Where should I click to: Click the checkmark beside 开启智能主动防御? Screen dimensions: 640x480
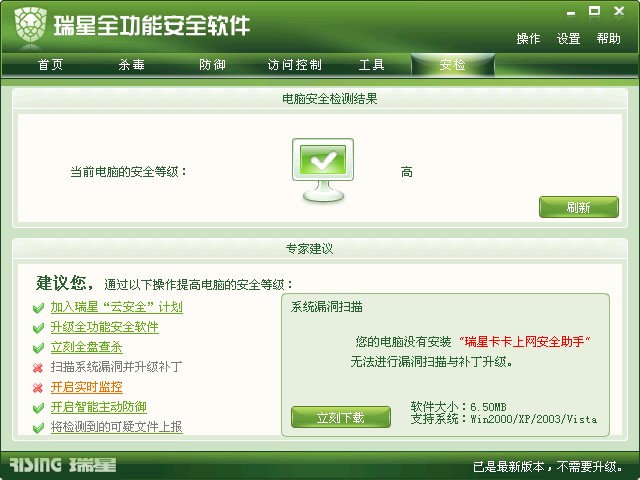coord(38,407)
